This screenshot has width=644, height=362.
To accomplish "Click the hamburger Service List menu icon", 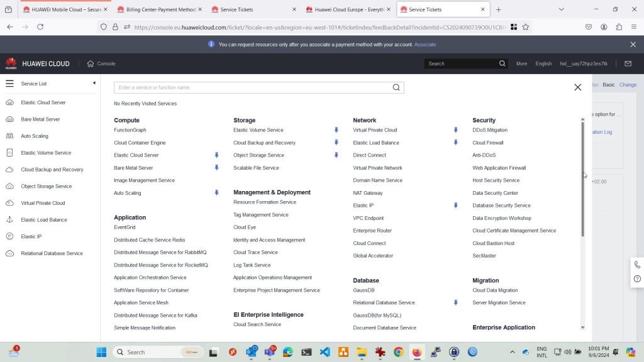I will click(x=9, y=84).
